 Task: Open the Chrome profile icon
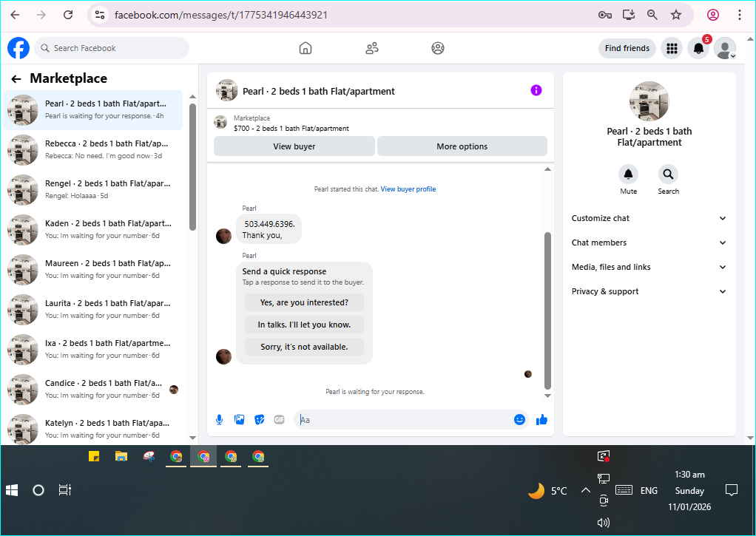coord(713,15)
